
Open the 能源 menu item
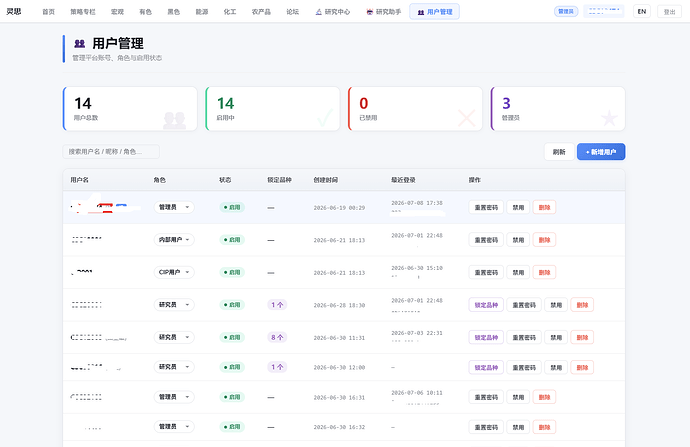(202, 12)
